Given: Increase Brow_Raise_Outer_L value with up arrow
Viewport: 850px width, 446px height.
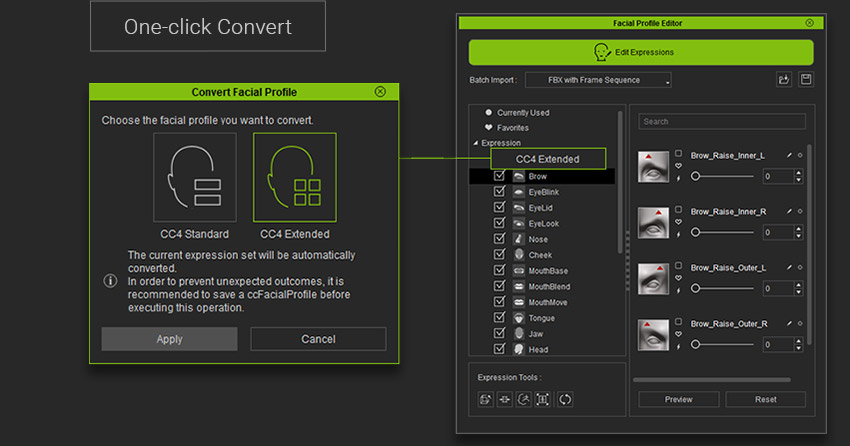Looking at the screenshot, I should point(798,283).
